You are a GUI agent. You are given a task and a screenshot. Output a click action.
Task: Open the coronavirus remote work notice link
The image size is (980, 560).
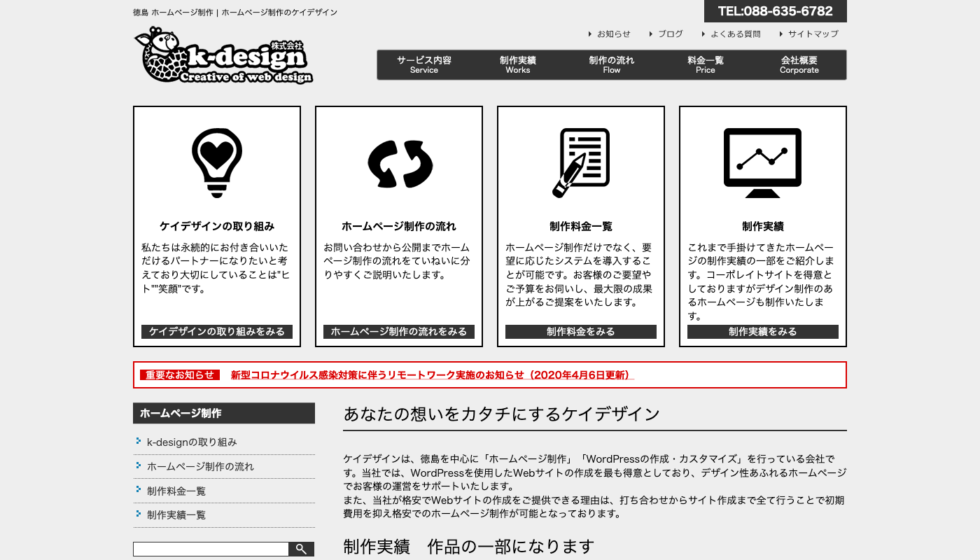432,375
